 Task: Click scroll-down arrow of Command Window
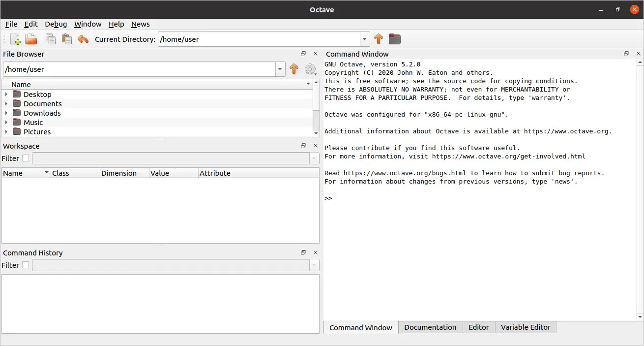pyautogui.click(x=640, y=316)
